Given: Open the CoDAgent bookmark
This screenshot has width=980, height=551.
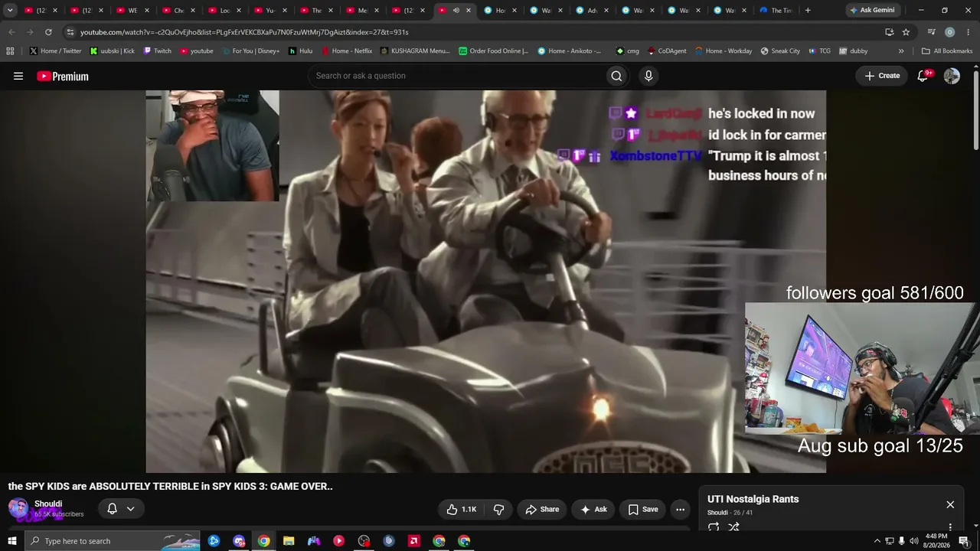Looking at the screenshot, I should point(667,51).
